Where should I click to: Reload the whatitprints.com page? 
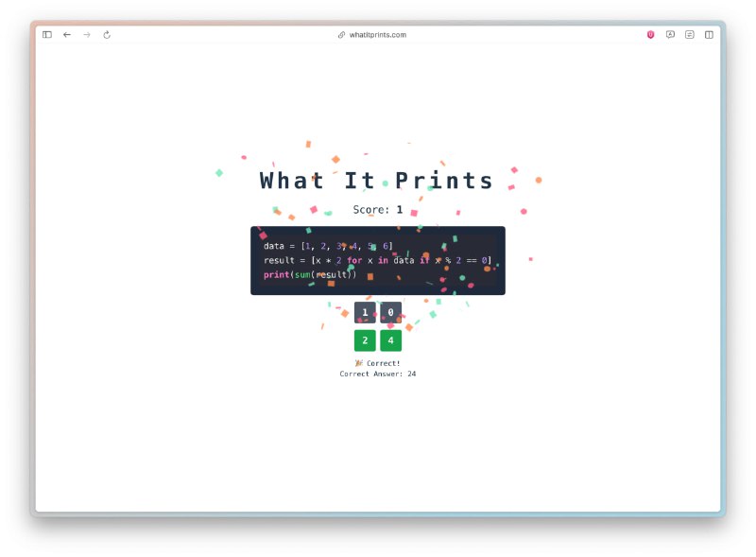107,35
